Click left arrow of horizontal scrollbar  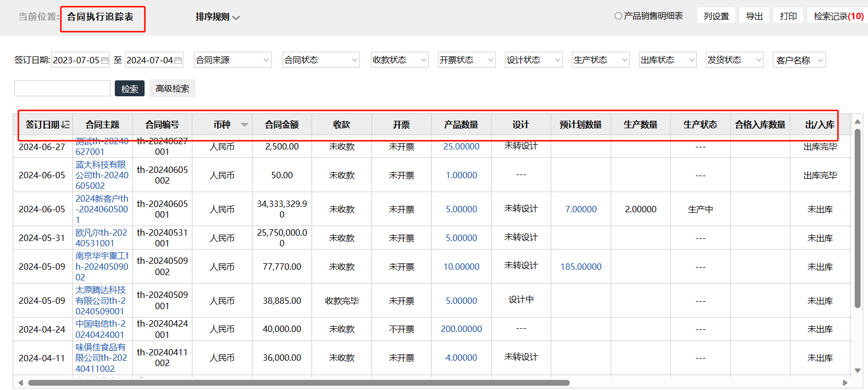pos(21,383)
